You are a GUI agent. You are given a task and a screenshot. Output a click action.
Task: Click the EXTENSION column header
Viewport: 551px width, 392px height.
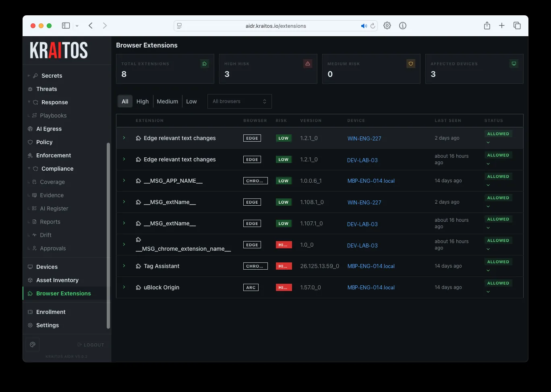pos(149,120)
